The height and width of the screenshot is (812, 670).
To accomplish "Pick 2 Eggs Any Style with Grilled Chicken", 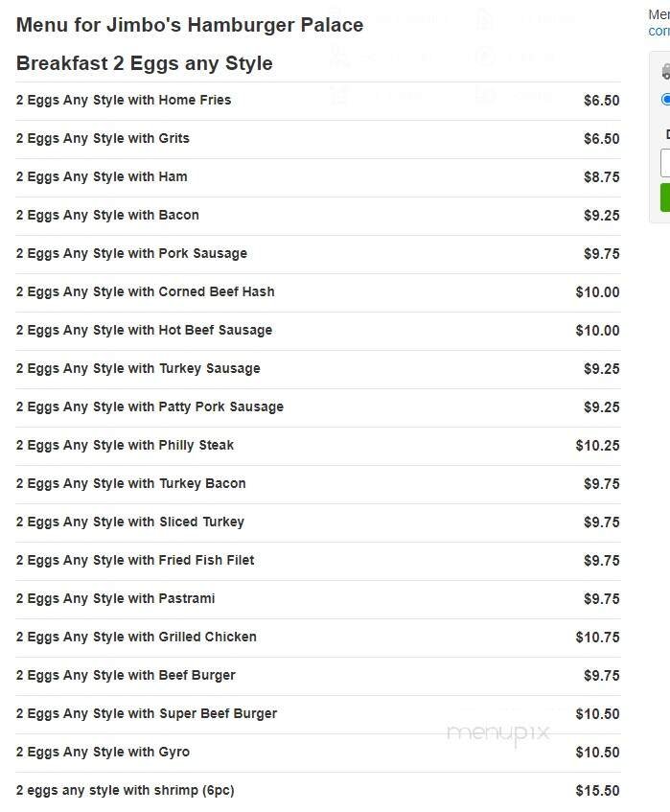I will coord(136,637).
